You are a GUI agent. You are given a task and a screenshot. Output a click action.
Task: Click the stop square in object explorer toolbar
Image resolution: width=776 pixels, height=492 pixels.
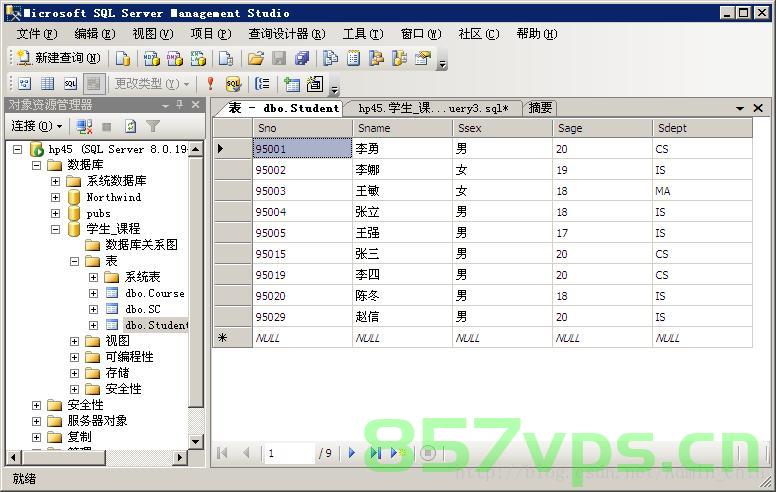coord(106,127)
